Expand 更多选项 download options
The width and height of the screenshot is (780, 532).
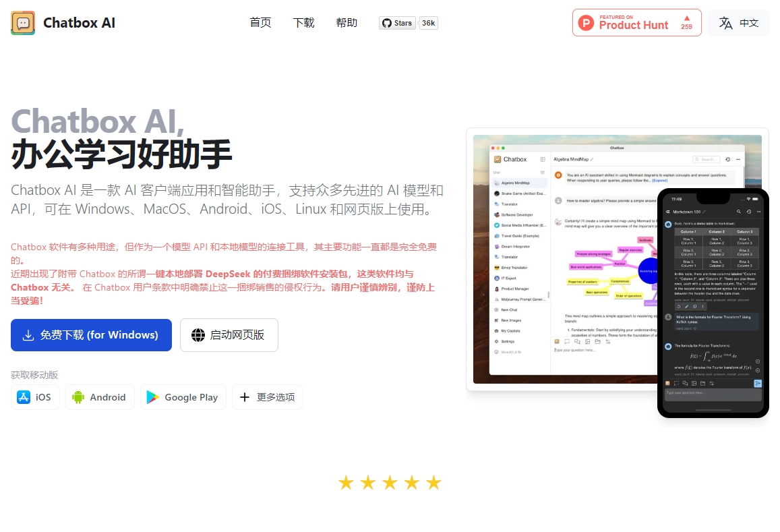267,397
